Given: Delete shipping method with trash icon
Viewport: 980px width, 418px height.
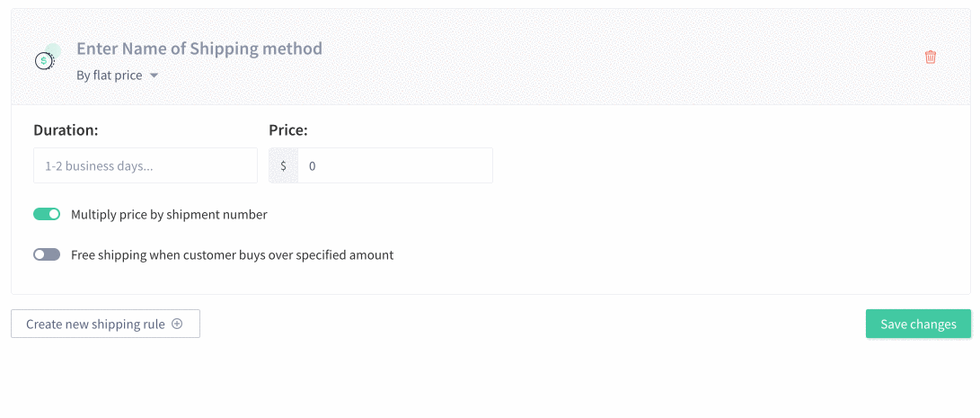Looking at the screenshot, I should [930, 57].
